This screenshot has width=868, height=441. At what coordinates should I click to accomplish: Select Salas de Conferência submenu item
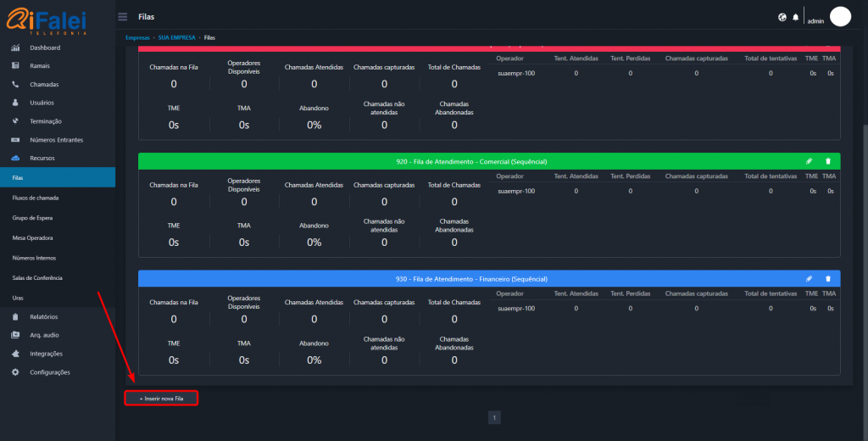tap(37, 278)
